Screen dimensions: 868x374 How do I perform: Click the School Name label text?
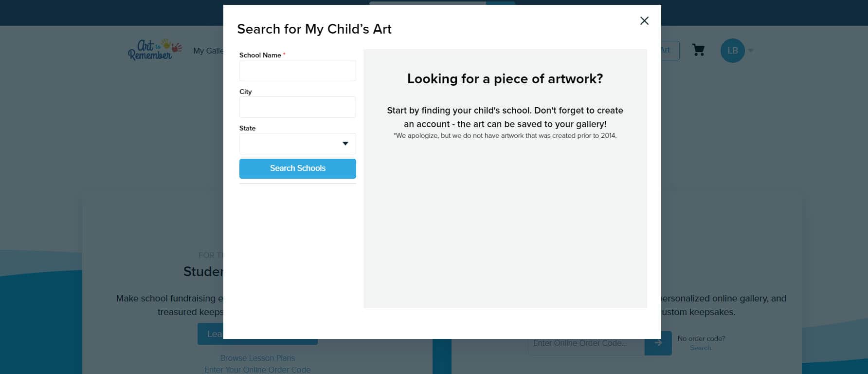(x=260, y=55)
